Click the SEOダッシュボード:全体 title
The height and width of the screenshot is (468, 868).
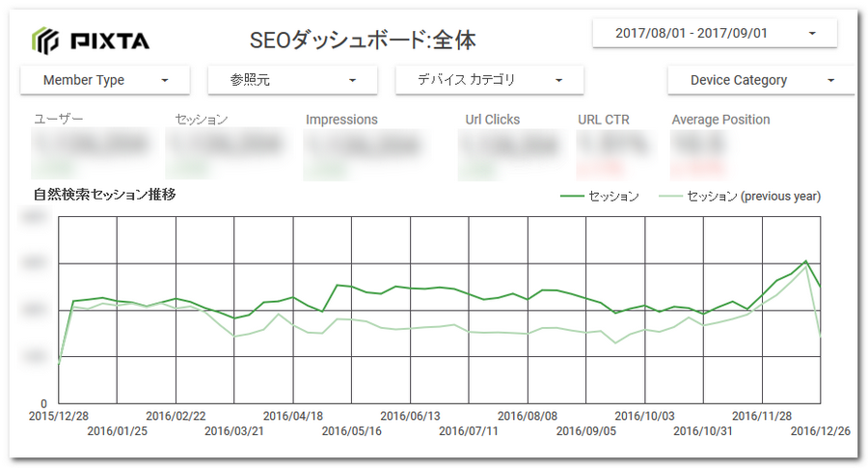[x=363, y=41]
